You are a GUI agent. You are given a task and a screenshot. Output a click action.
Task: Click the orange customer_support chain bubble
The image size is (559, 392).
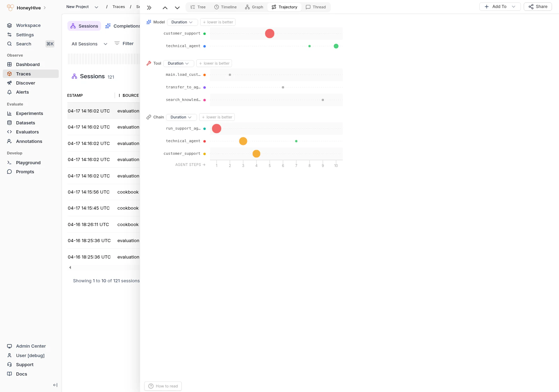pos(256,154)
